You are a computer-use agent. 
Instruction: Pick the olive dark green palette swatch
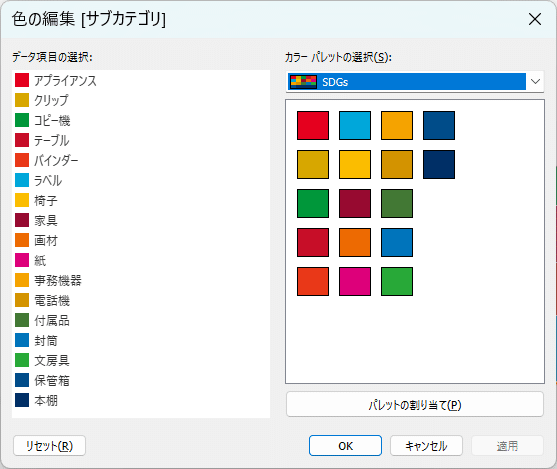(397, 204)
